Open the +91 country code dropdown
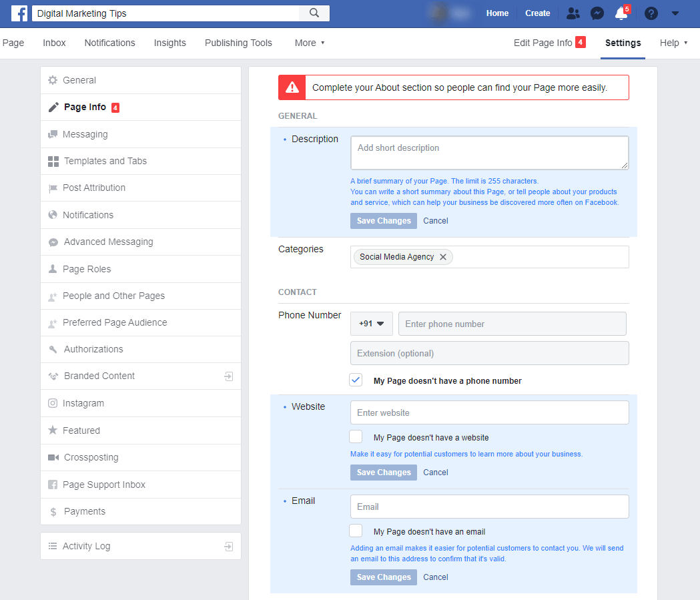This screenshot has height=600, width=700. click(372, 323)
